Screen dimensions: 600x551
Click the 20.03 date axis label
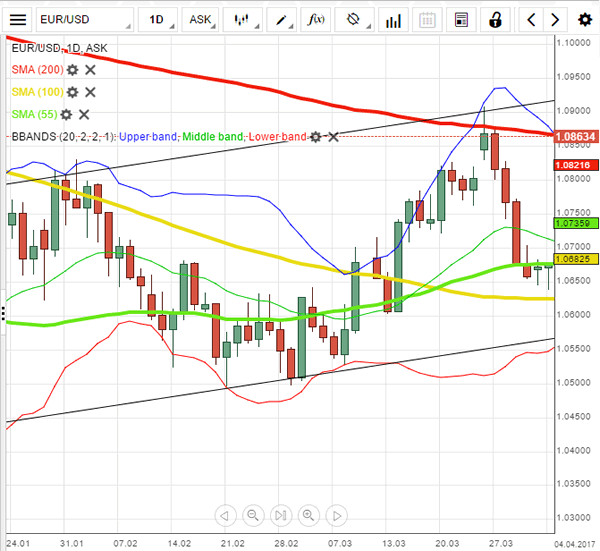[x=447, y=543]
